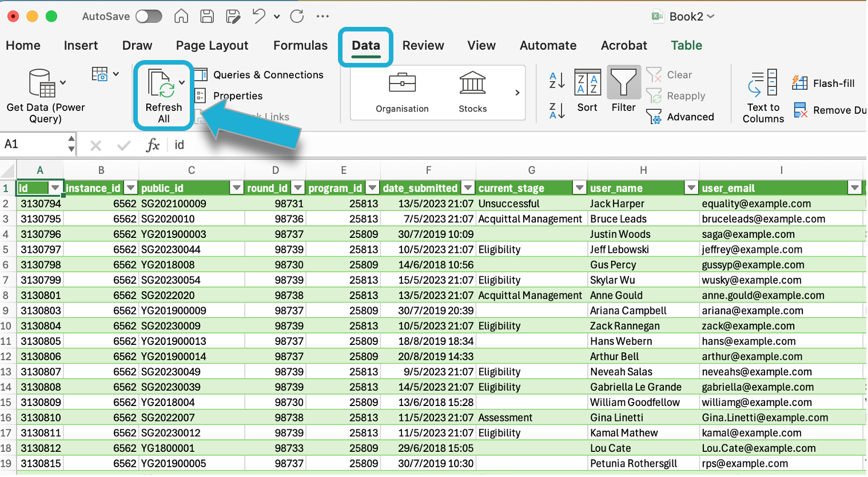Click the Save icon in title bar

coord(207,17)
